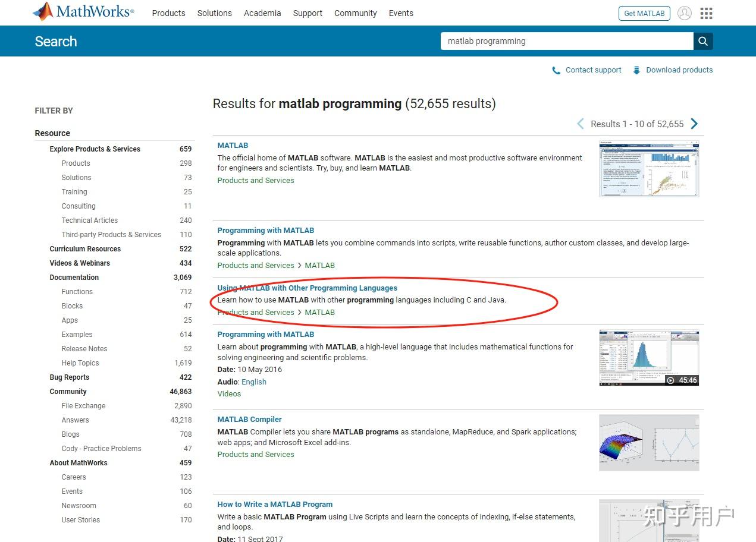756x542 pixels.
Task: Click the download icon beside Download products
Action: pos(636,70)
